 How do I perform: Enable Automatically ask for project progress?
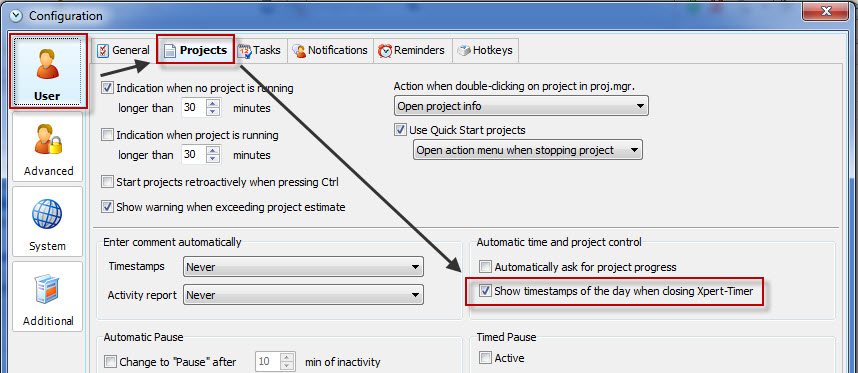485,267
